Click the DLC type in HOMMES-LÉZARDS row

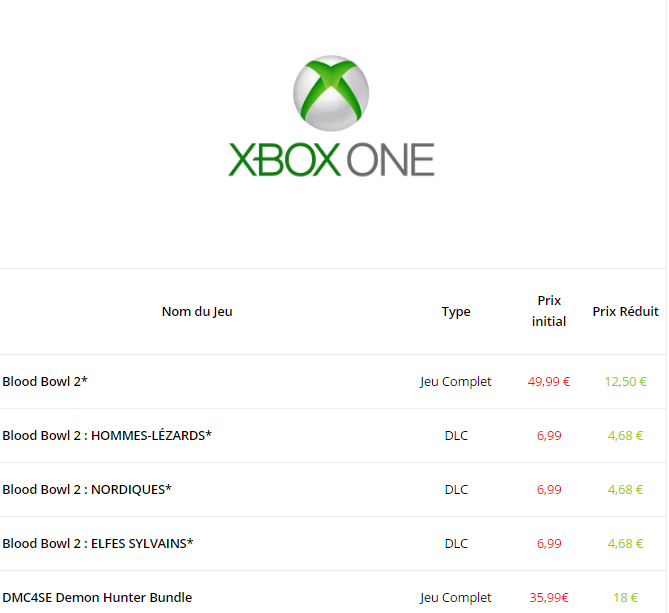click(x=456, y=436)
